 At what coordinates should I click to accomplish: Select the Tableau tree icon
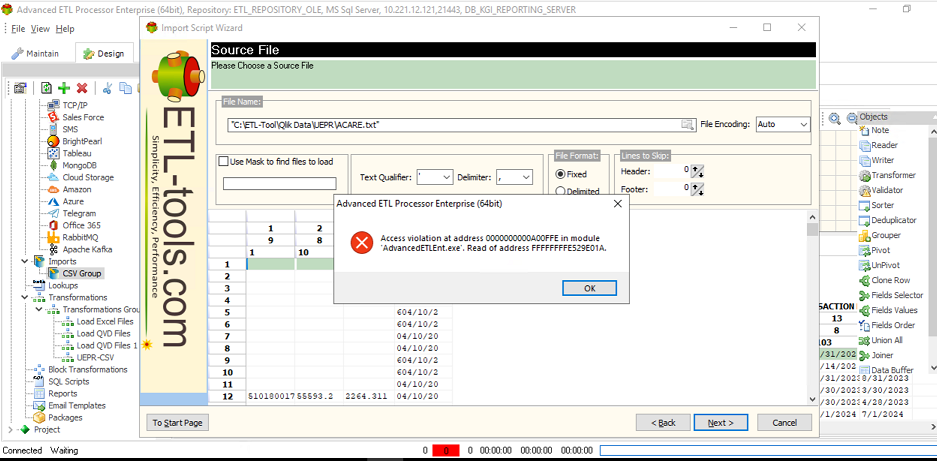coord(53,153)
